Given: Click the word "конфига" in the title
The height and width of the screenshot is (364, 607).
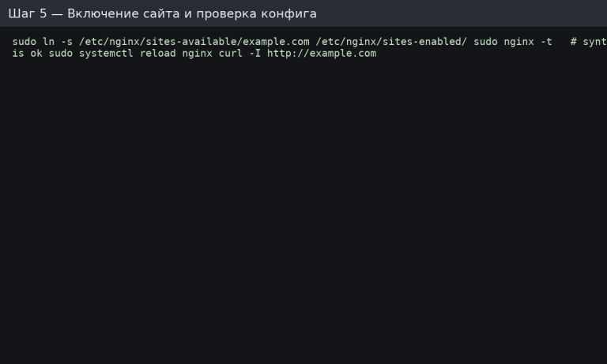Looking at the screenshot, I should click(288, 13).
